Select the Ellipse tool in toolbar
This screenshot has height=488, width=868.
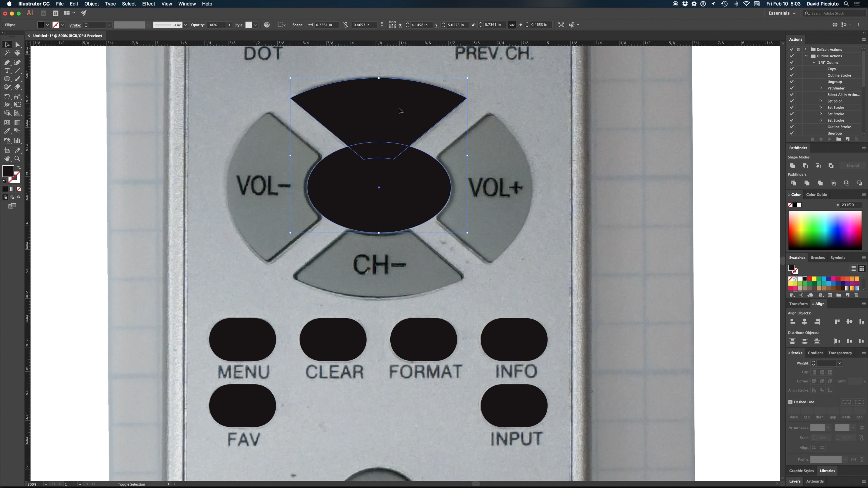(7, 79)
